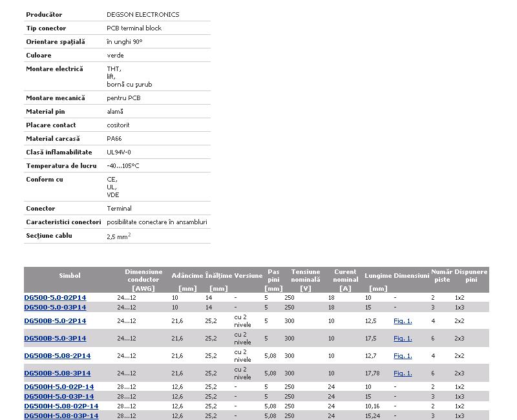The width and height of the screenshot is (517, 420).
Task: Click the Număr piste column header
Action: (x=442, y=276)
